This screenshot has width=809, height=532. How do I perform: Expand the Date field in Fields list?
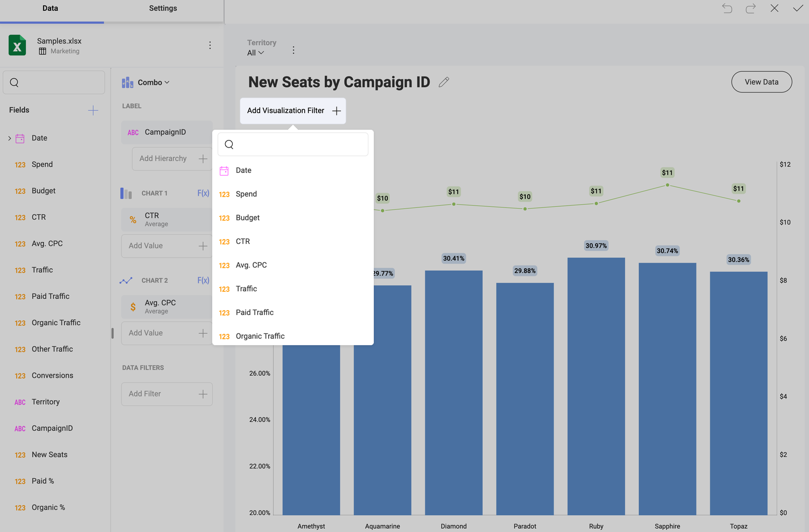[9, 138]
